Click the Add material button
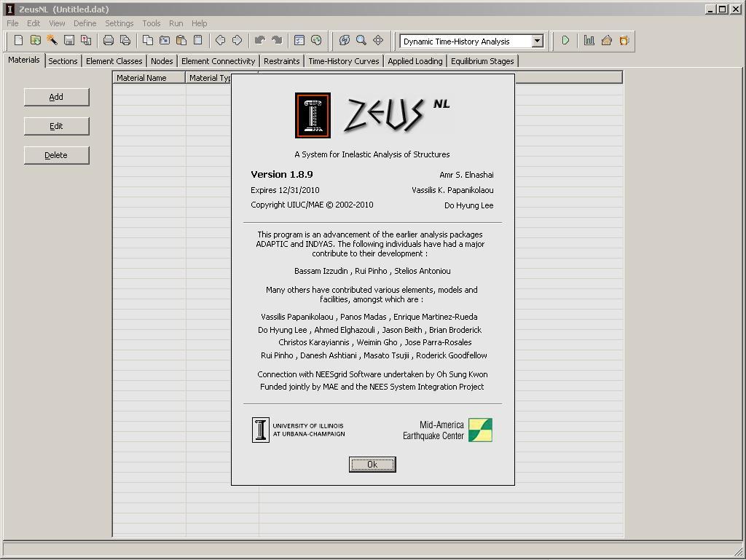 tap(57, 97)
